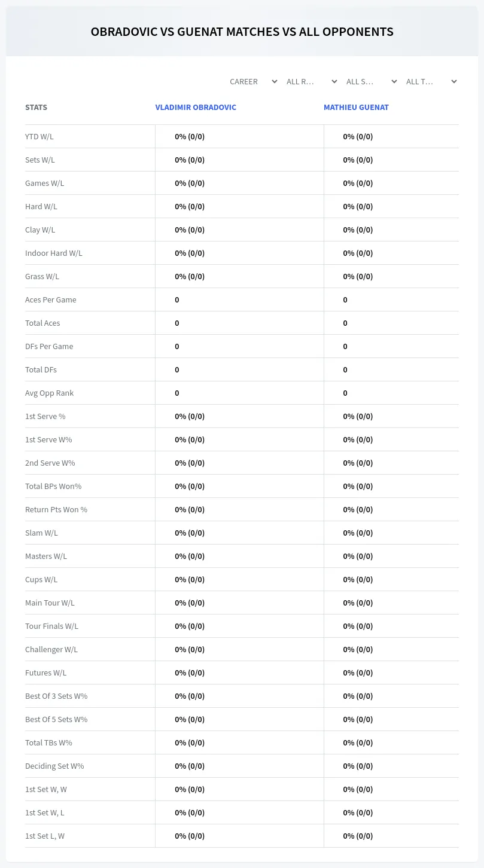Click the ALL S... dropdown chevron arrow
This screenshot has width=484, height=868.
click(x=394, y=81)
